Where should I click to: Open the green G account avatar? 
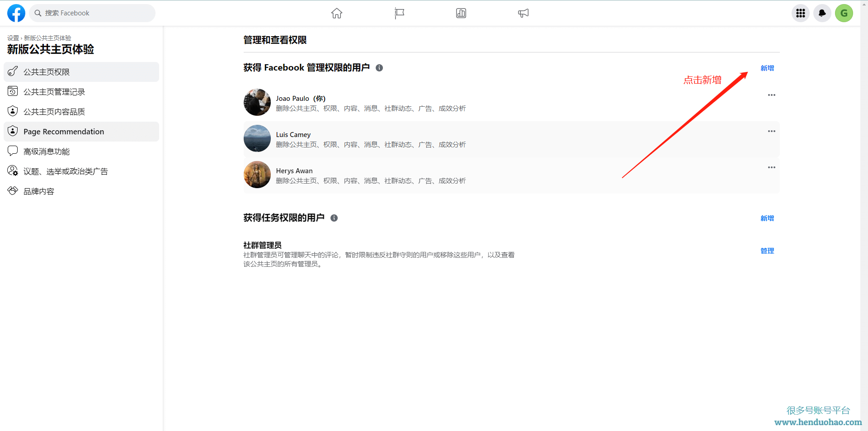[x=844, y=13]
